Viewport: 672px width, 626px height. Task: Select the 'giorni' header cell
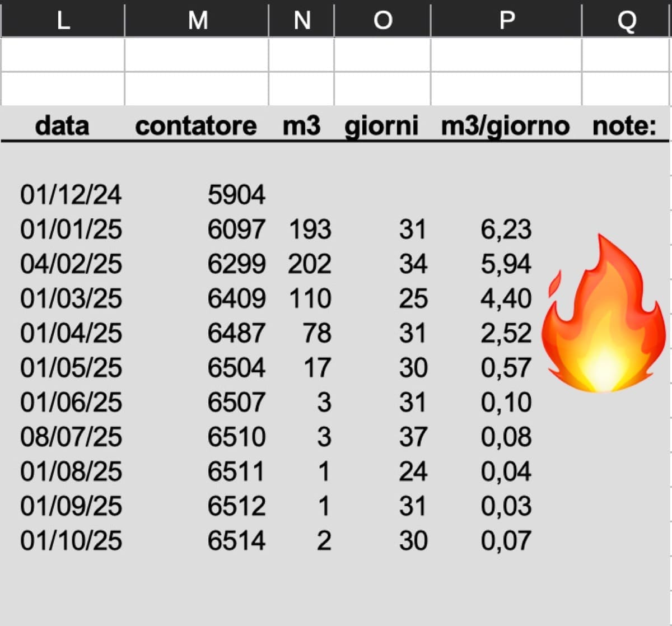381,125
